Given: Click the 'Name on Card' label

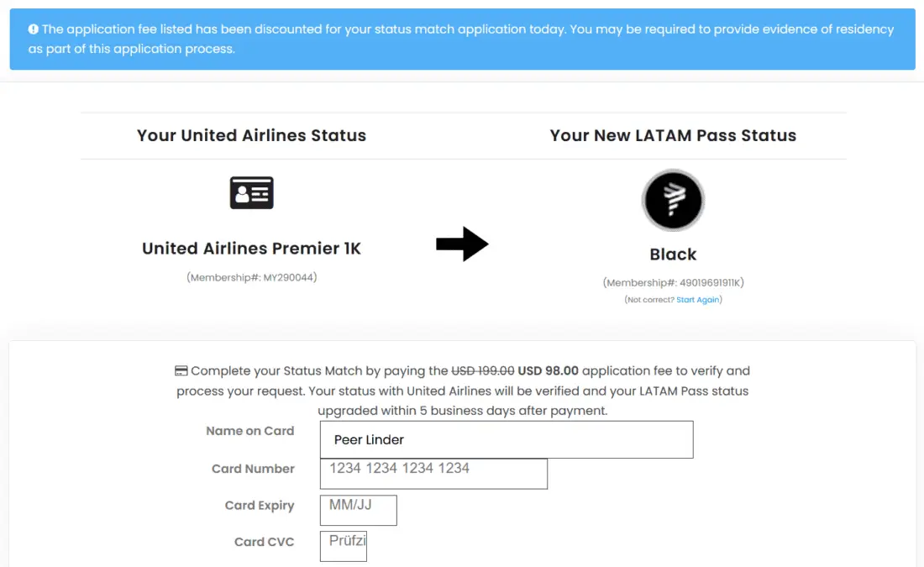Looking at the screenshot, I should [x=250, y=431].
